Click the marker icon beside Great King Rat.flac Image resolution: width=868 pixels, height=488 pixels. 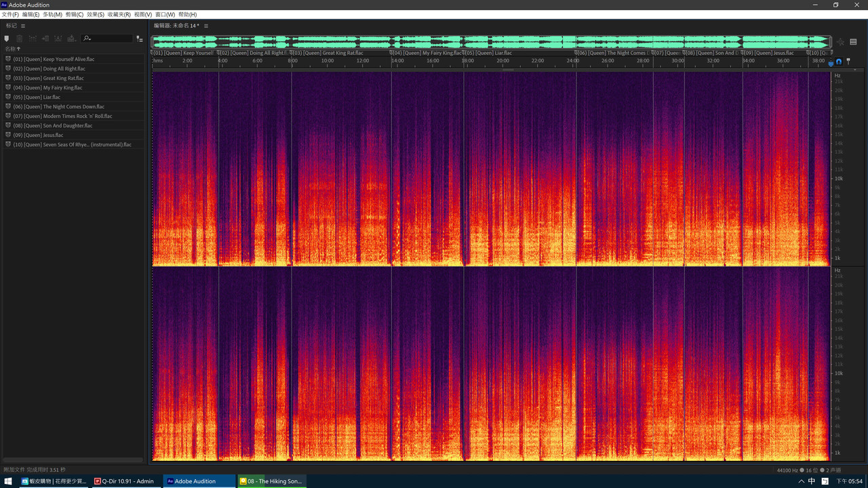(x=8, y=78)
